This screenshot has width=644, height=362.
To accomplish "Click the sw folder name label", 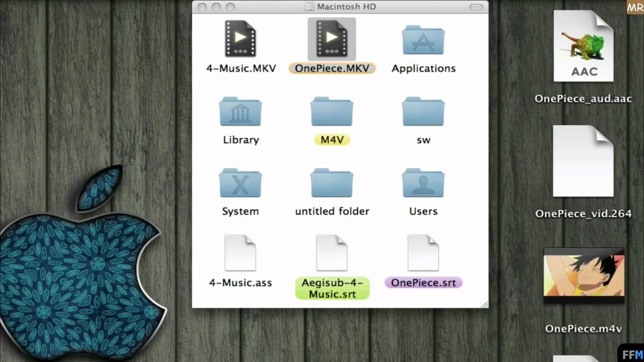I will 424,140.
